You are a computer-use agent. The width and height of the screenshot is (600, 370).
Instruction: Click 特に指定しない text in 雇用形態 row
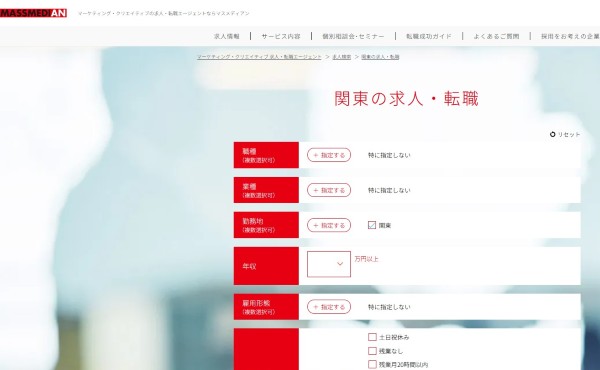pyautogui.click(x=389, y=307)
